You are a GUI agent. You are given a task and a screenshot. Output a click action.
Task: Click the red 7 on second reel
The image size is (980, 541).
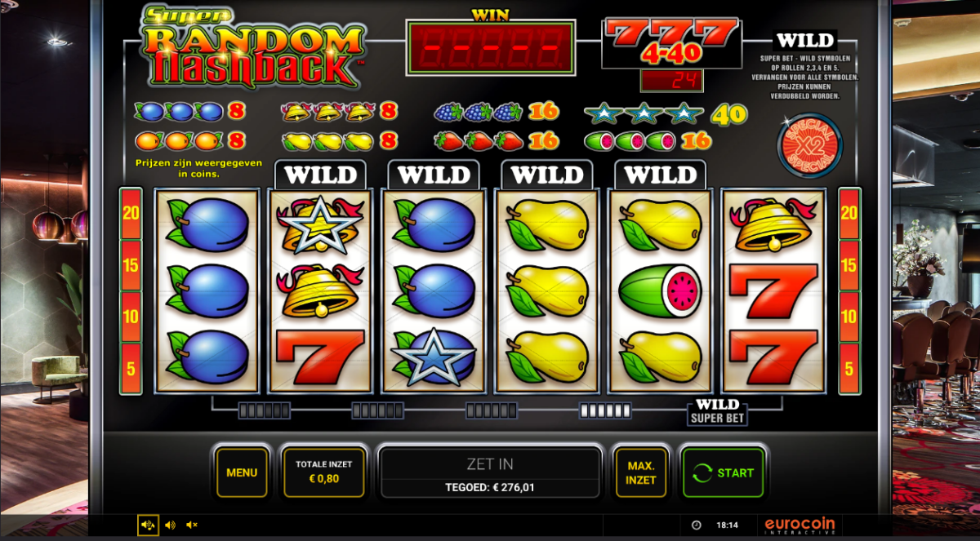[x=320, y=357]
